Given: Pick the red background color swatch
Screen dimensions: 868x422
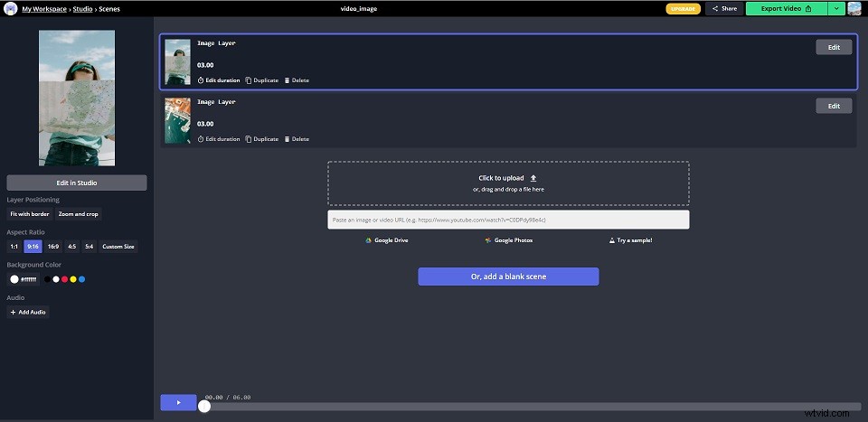Looking at the screenshot, I should pyautogui.click(x=64, y=279).
